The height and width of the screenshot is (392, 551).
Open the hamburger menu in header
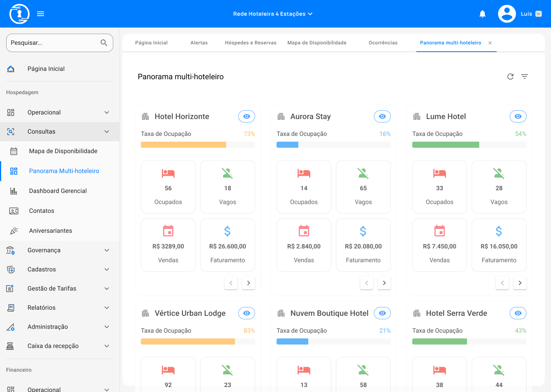[x=41, y=14]
